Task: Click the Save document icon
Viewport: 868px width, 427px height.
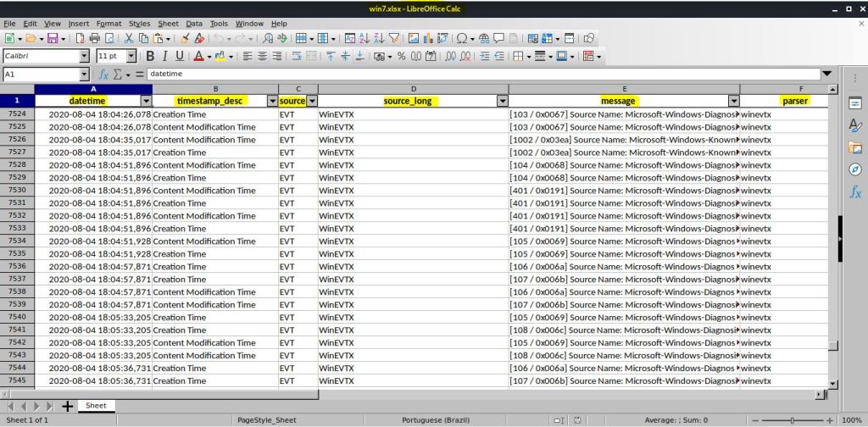Action: click(53, 38)
